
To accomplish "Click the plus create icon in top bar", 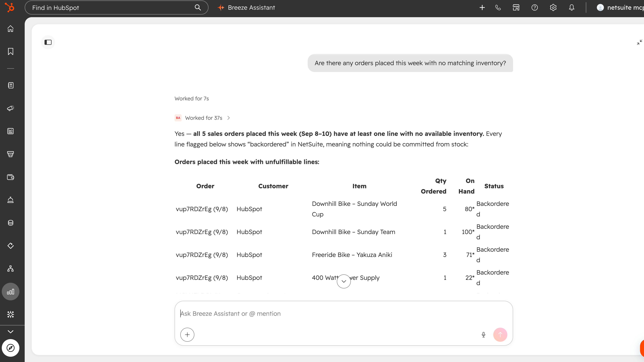I will pyautogui.click(x=482, y=7).
